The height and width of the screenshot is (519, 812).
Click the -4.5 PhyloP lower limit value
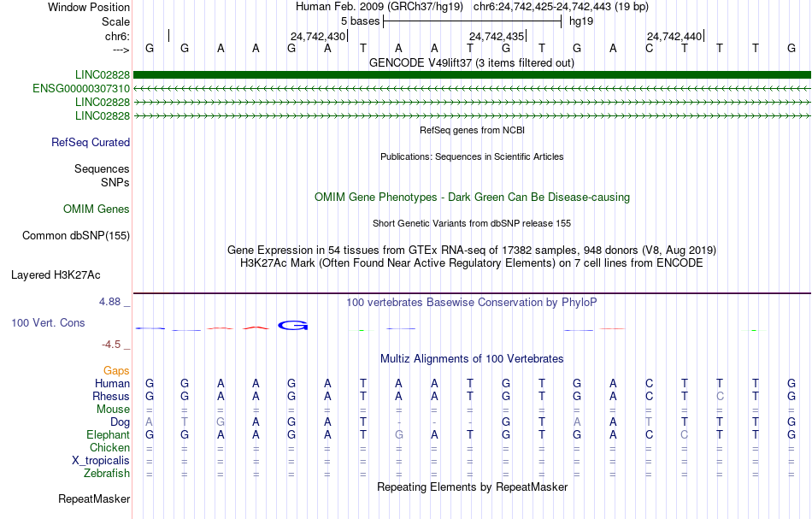[x=111, y=345]
